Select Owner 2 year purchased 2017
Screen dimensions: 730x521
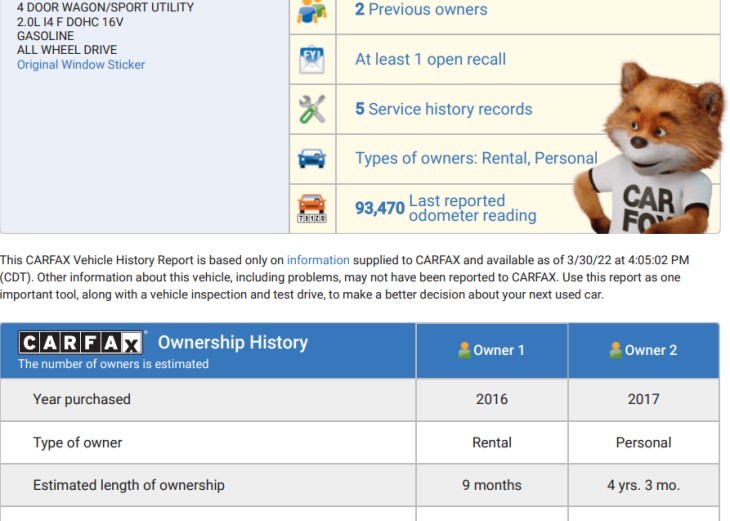[643, 399]
